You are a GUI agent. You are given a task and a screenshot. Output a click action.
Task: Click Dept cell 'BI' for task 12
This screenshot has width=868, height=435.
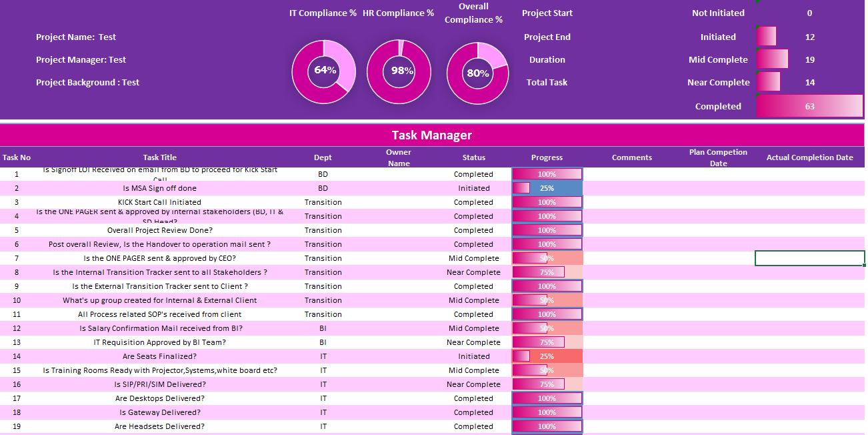point(323,328)
